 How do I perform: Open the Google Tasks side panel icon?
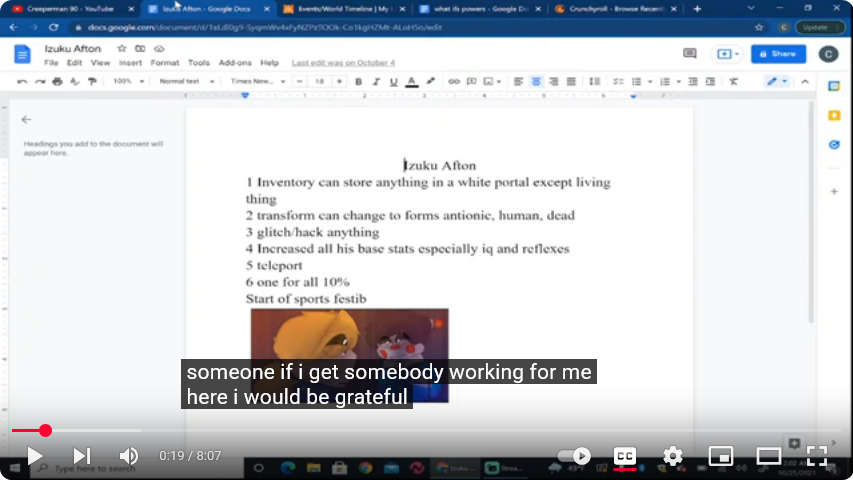(x=834, y=145)
